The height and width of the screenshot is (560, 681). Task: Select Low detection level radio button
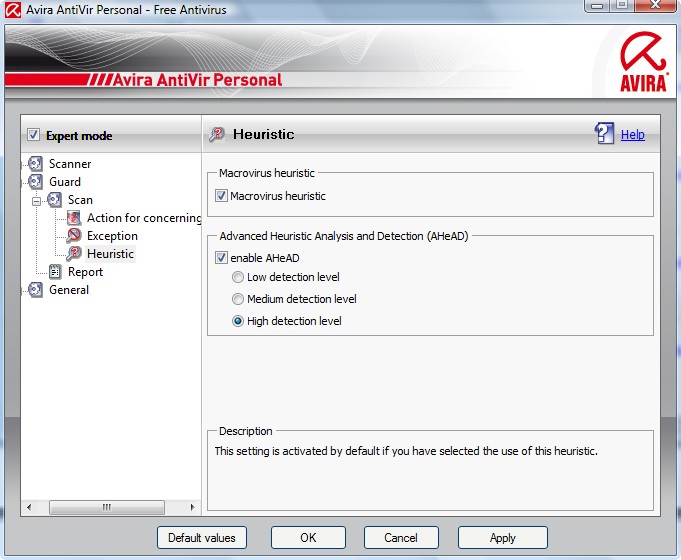point(238,277)
